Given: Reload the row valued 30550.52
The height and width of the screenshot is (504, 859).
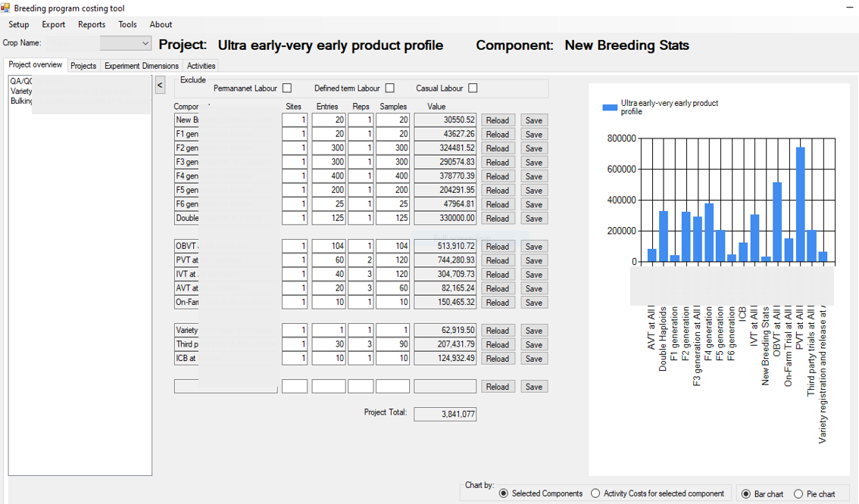Looking at the screenshot, I should point(498,120).
